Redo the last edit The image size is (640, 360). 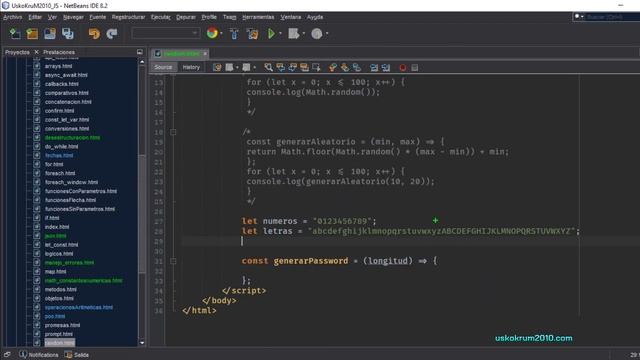click(111, 33)
